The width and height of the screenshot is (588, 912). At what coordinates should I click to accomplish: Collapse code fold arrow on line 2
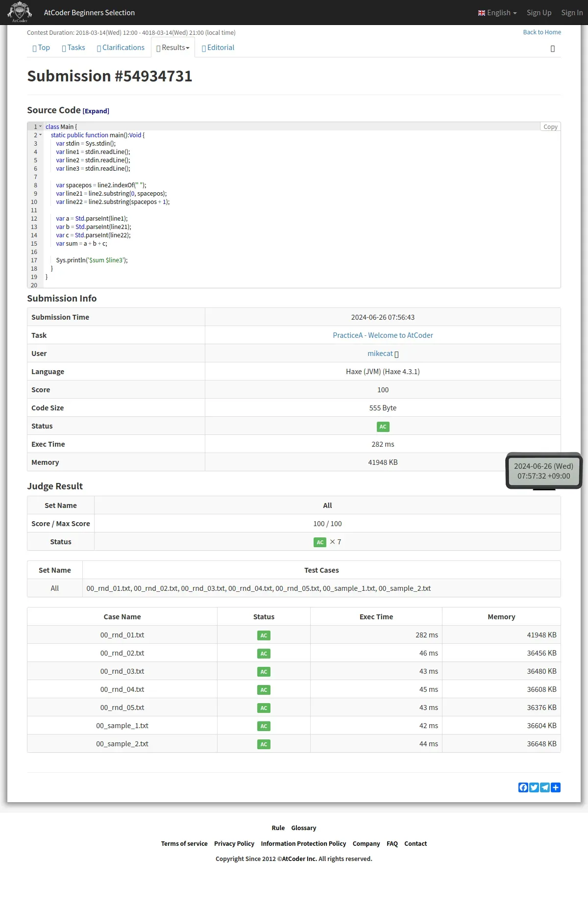(41, 135)
